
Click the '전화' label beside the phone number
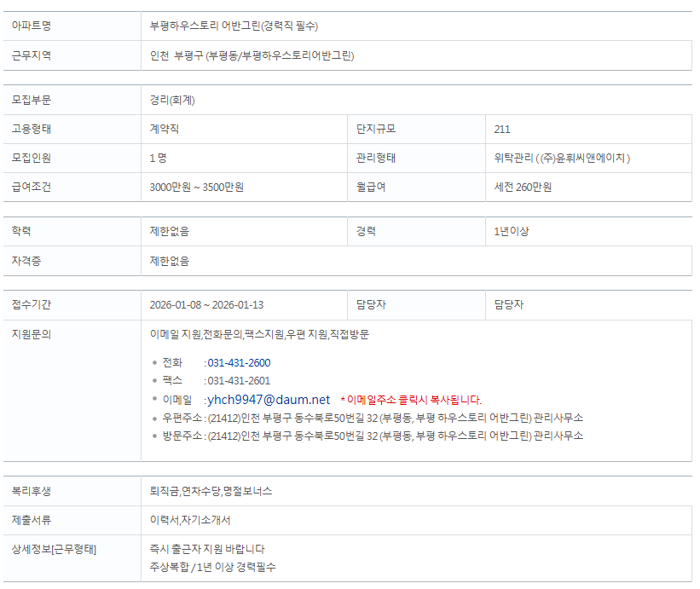tap(172, 363)
